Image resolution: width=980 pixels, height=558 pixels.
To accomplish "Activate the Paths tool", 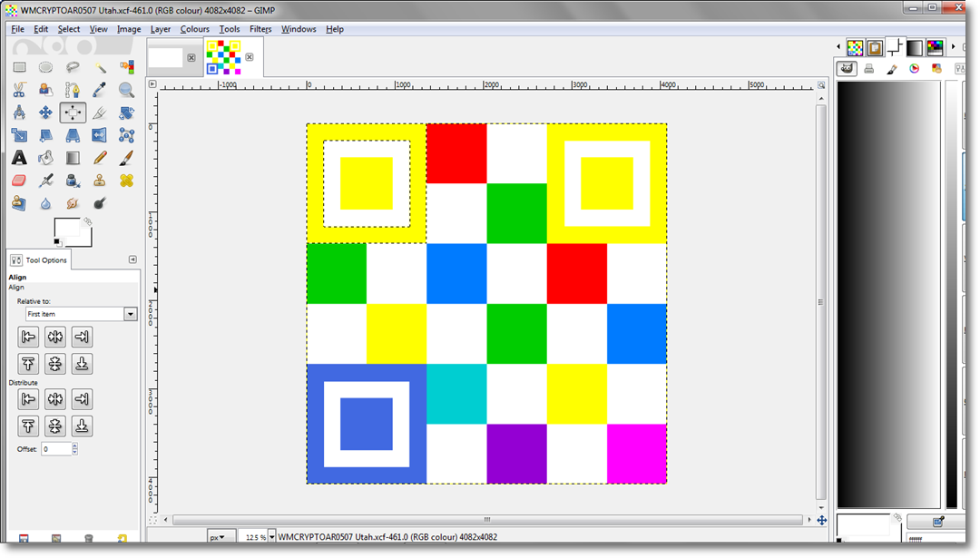I will pos(73,90).
